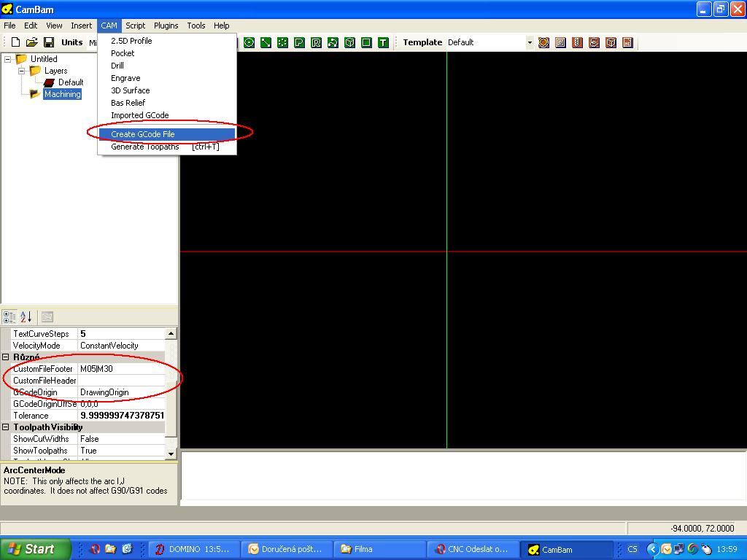
Task: Click the New file icon
Action: click(15, 42)
